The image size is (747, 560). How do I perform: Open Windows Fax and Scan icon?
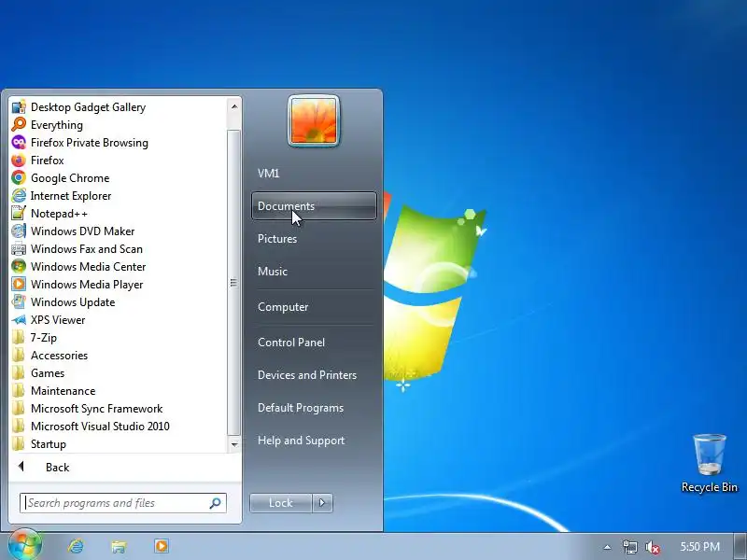19,249
